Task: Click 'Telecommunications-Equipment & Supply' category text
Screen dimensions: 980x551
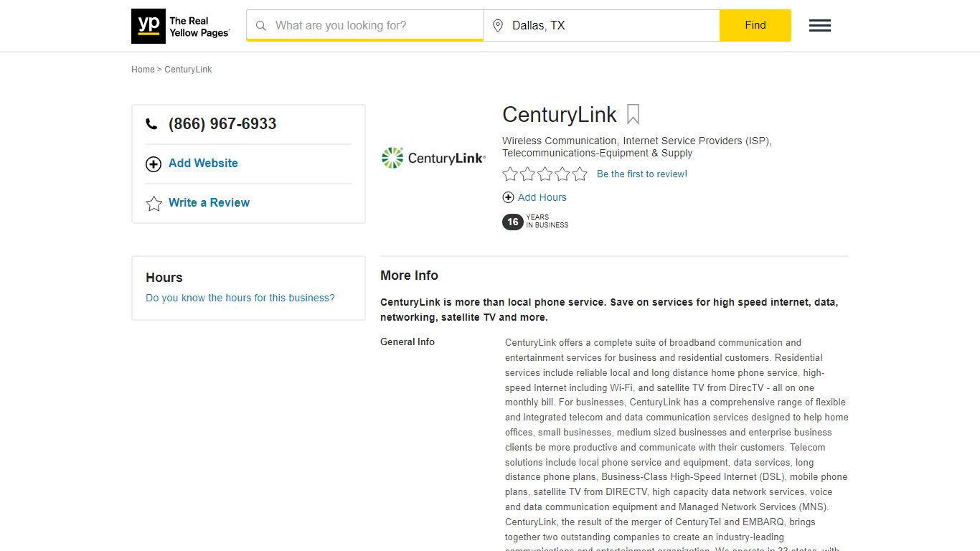Action: click(x=598, y=153)
